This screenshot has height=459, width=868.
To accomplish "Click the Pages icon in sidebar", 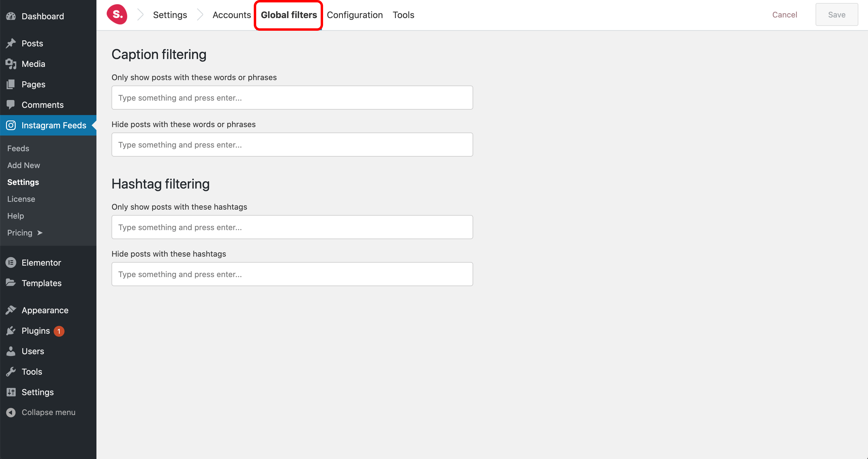I will [11, 84].
